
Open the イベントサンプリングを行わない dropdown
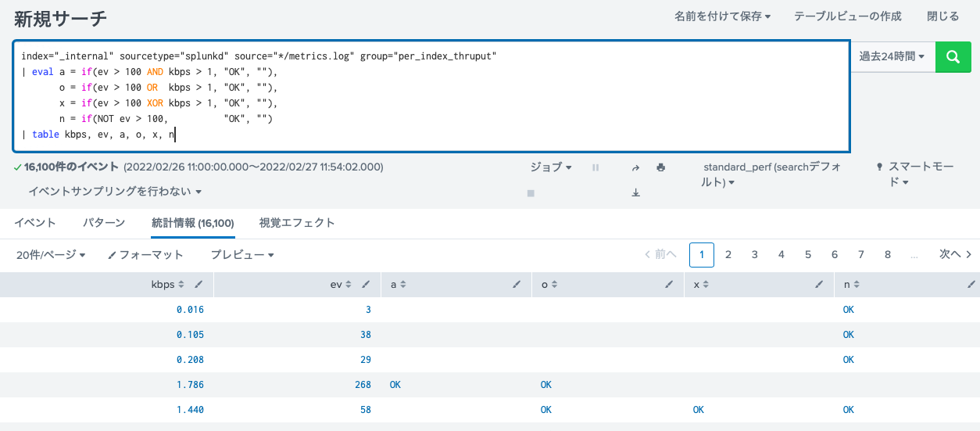[x=115, y=192]
